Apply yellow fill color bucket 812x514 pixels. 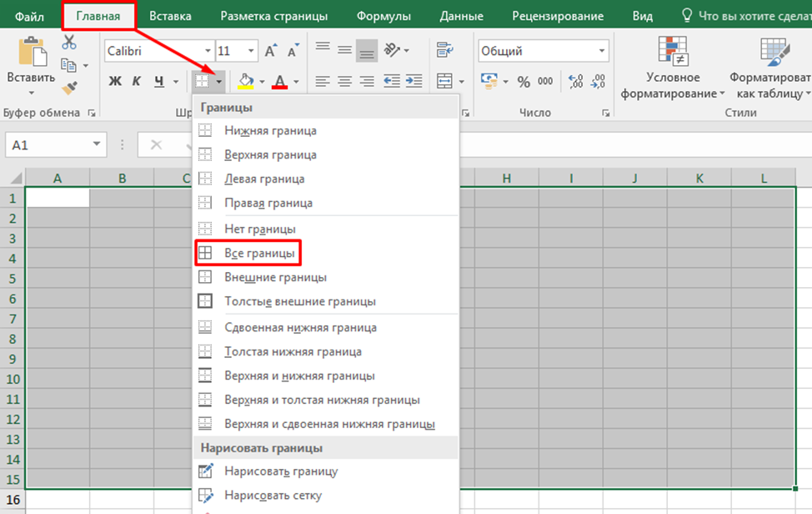point(245,81)
